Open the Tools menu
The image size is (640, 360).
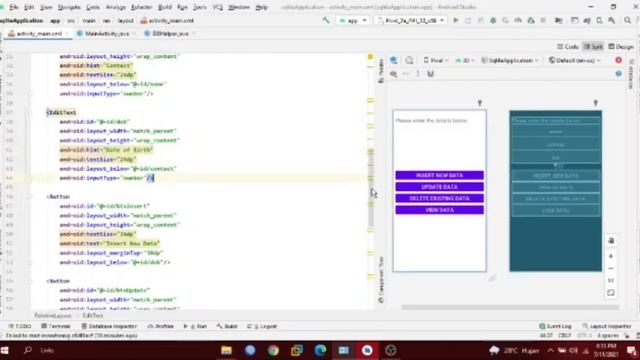click(200, 7)
